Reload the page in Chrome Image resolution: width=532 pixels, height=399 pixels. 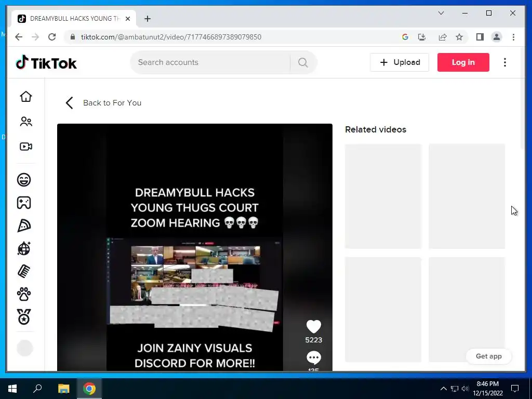coord(52,37)
